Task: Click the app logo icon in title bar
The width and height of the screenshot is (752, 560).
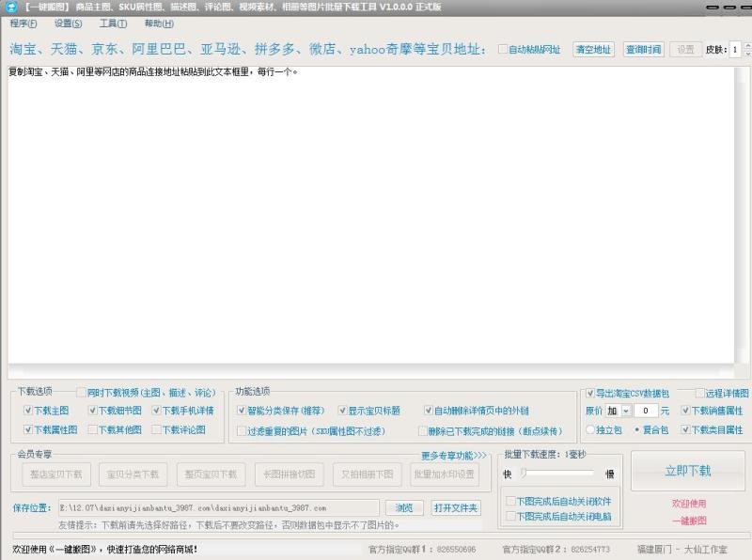Action: point(10,7)
